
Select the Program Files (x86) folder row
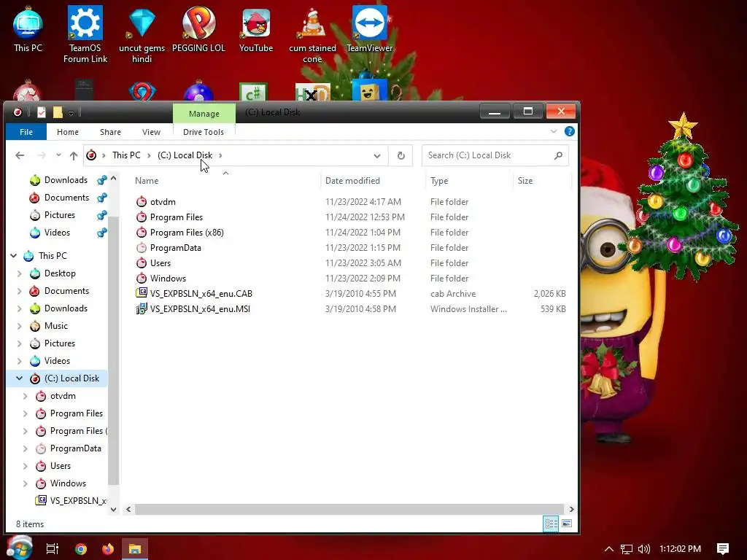[x=351, y=233]
